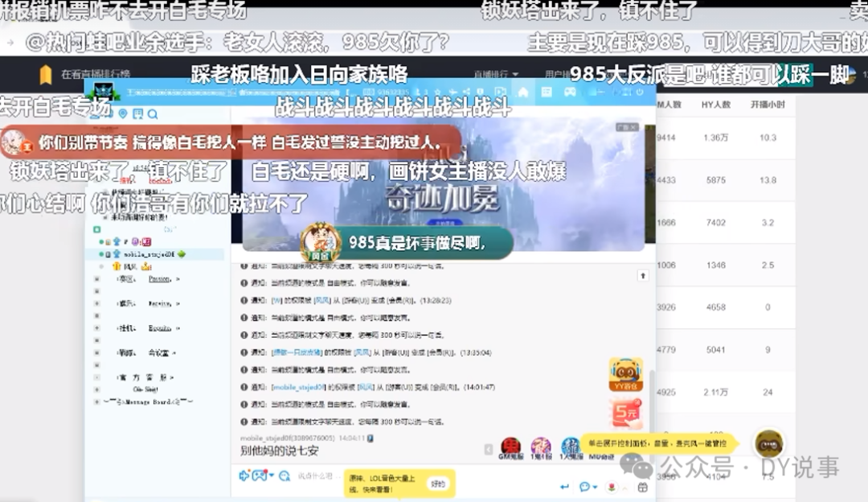This screenshot has width=868, height=502.
Task: Click the chat message 别他妈的说七安
Action: 280,451
